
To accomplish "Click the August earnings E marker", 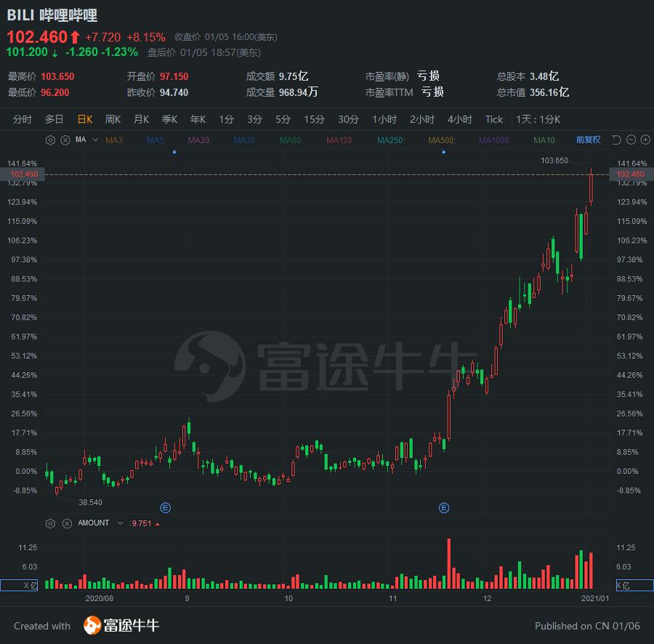I will pyautogui.click(x=166, y=507).
